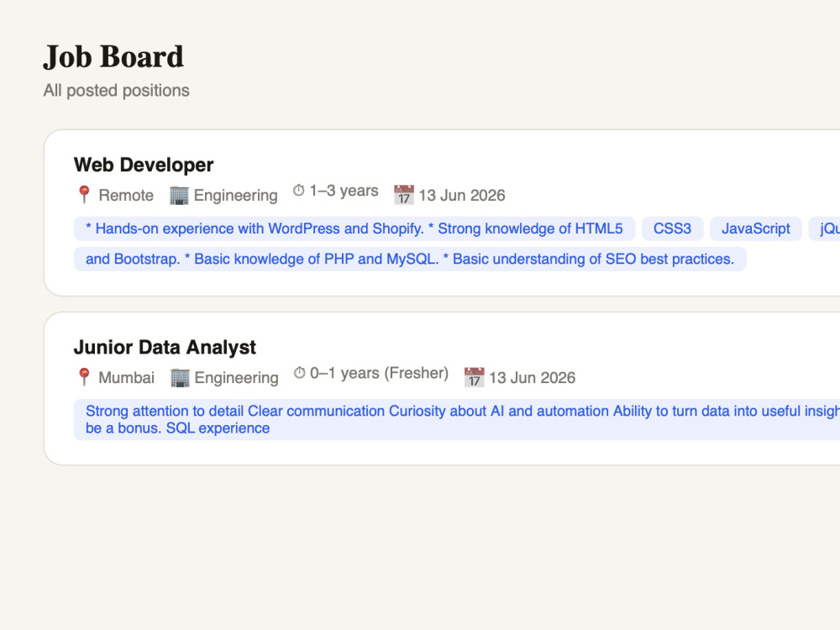
Task: Click the Mumbai location label
Action: (127, 378)
